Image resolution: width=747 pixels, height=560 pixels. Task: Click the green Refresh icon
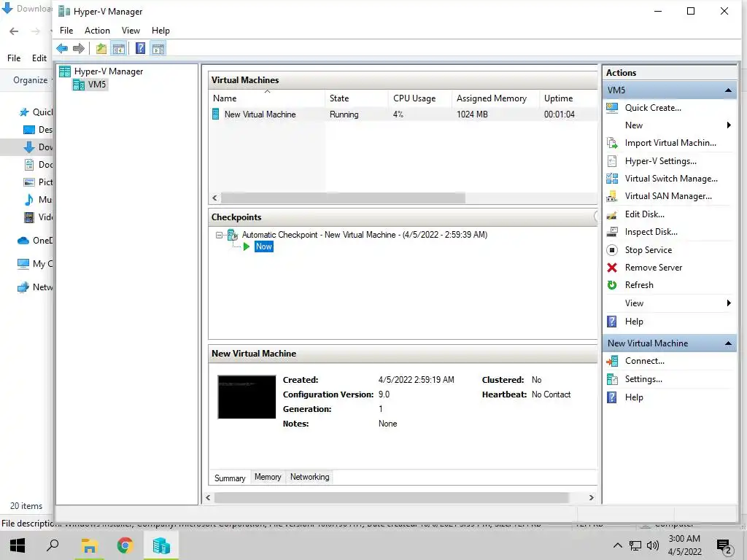(612, 285)
